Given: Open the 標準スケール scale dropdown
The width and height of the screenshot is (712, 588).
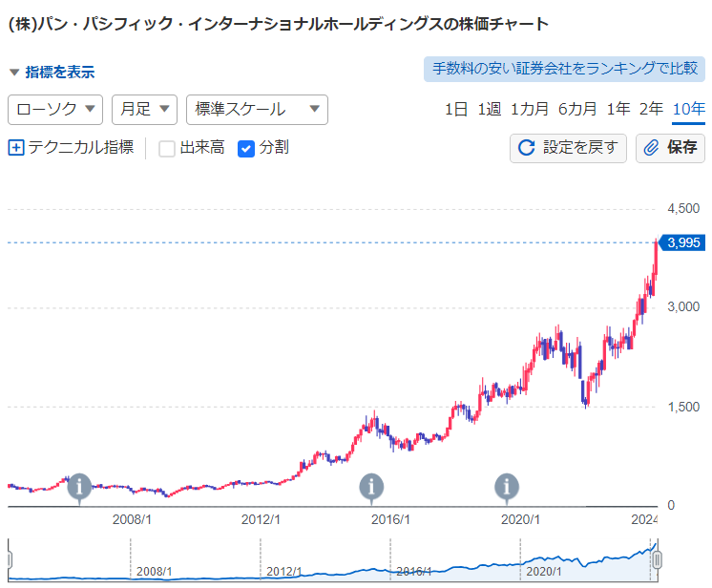Looking at the screenshot, I should pyautogui.click(x=257, y=110).
